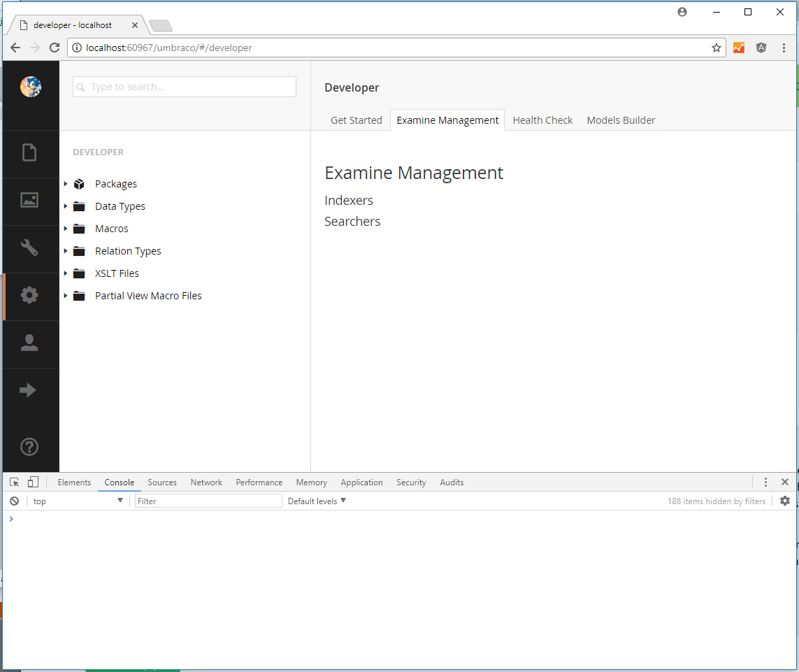Select the Relation Types tree label
Screen dimensions: 799x672
[128, 251]
